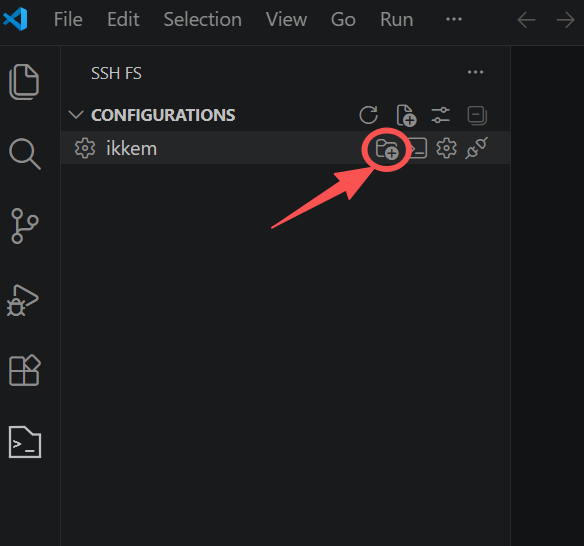Open SSH FS panel more actions
The image size is (584, 546).
tap(475, 72)
